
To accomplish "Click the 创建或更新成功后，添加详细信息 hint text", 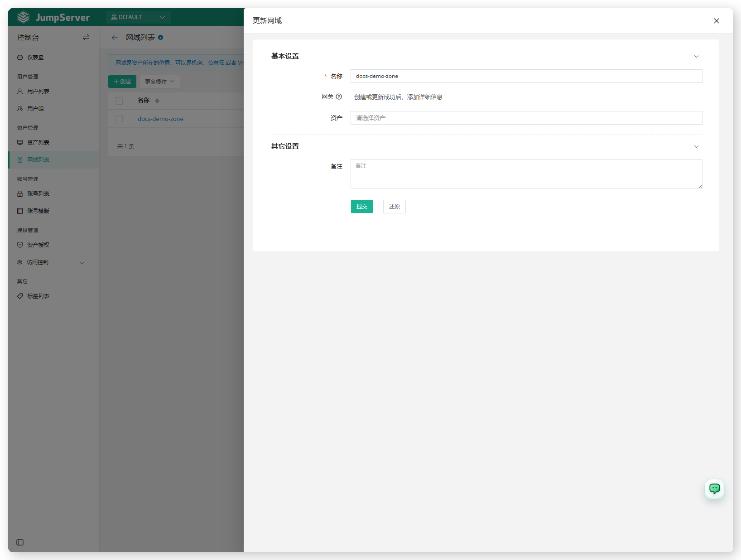I will 398,97.
